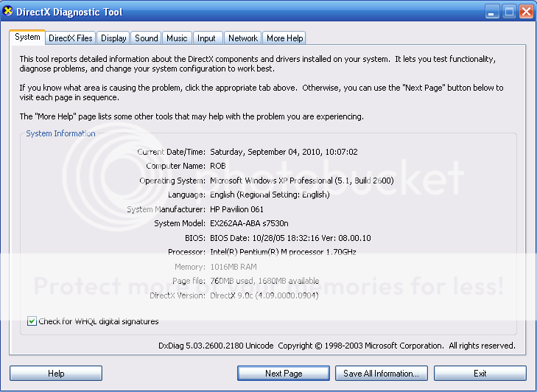Click the Operating System label

[x=172, y=181]
